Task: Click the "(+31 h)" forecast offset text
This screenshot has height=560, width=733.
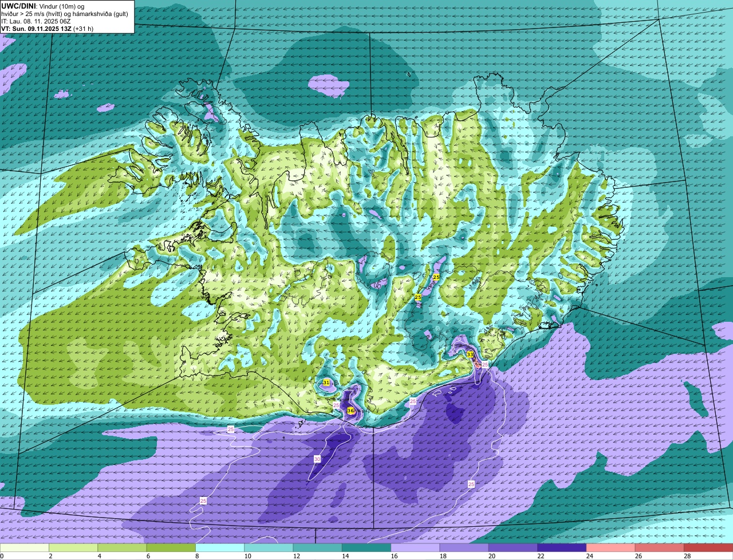Action: coord(84,29)
